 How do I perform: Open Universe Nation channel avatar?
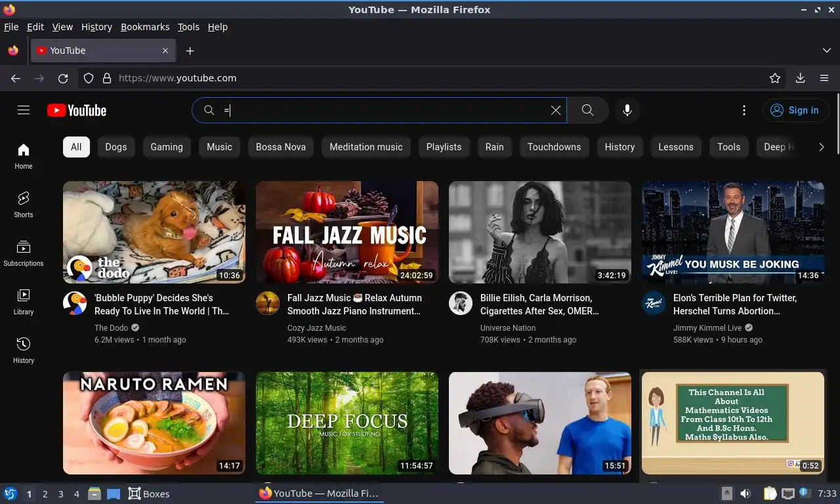461,304
